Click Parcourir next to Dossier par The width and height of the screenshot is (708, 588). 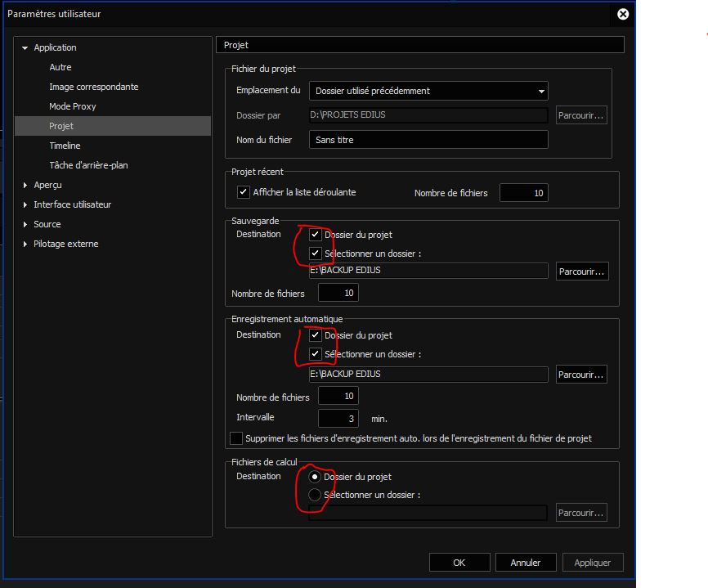pos(581,115)
